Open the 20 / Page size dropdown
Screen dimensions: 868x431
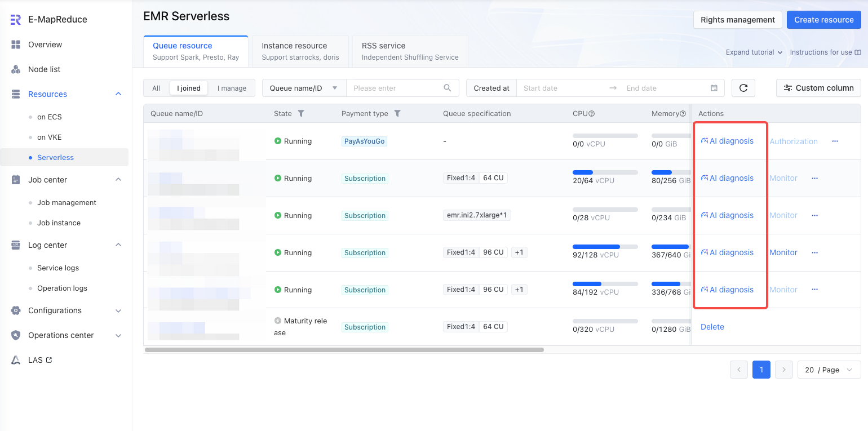tap(829, 370)
